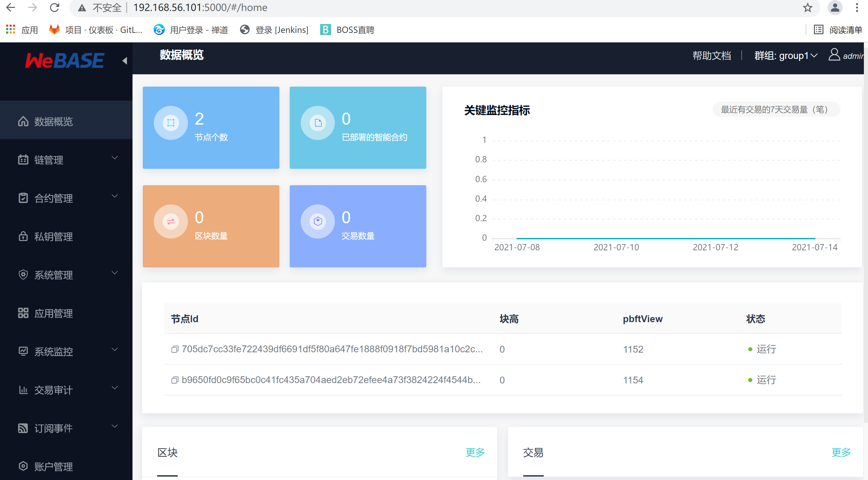Click the 合约管理 contract icon
The height and width of the screenshot is (480, 868).
click(x=23, y=198)
